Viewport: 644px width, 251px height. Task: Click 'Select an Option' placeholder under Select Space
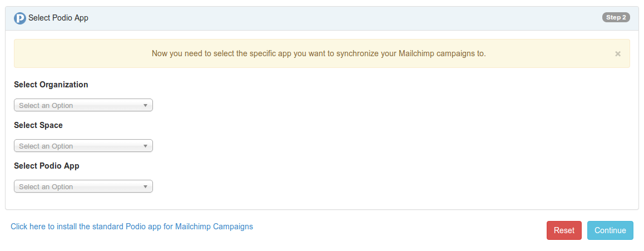tap(46, 146)
